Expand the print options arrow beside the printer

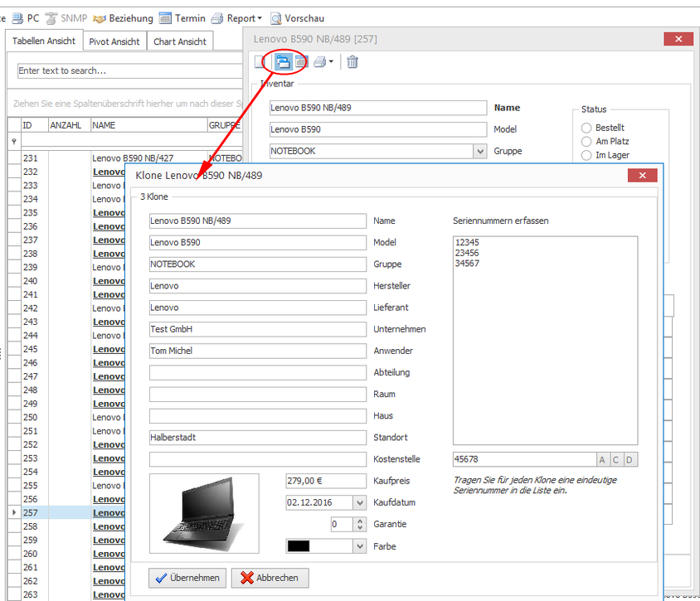(331, 61)
